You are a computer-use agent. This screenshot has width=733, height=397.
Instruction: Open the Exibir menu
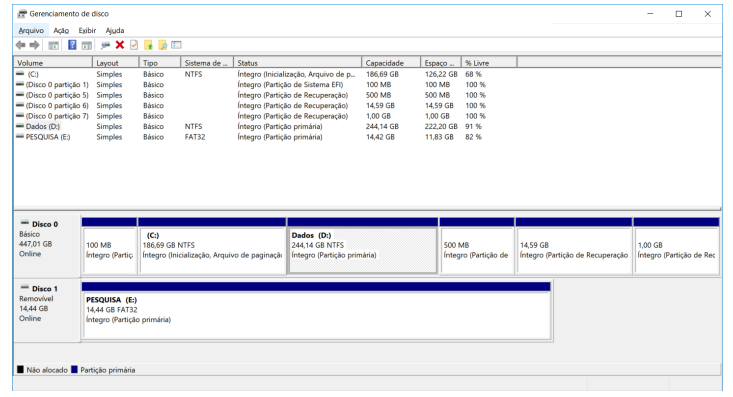pyautogui.click(x=87, y=30)
